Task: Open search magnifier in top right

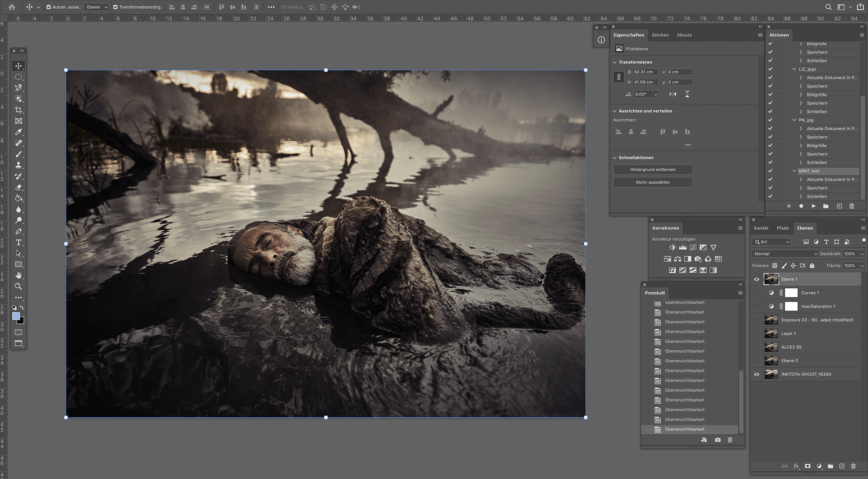Action: click(828, 7)
